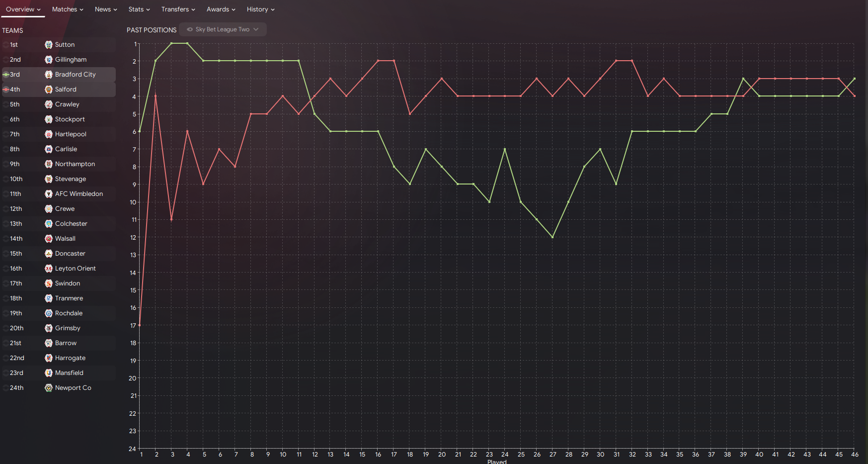Click the Played axis label

pyautogui.click(x=497, y=462)
